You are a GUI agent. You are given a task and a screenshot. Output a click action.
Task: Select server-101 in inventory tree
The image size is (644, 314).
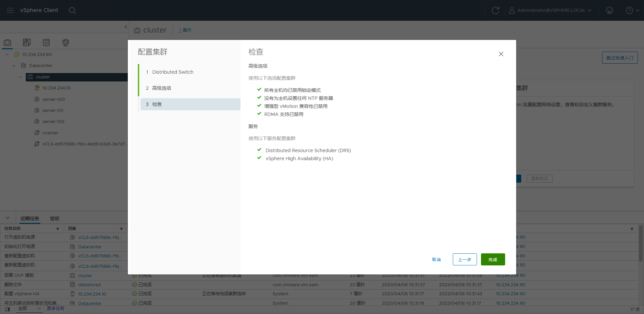(x=53, y=110)
